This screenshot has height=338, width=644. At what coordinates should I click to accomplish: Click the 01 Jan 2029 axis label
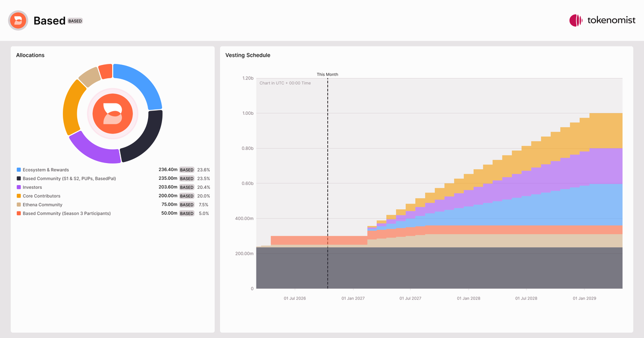[x=584, y=298]
